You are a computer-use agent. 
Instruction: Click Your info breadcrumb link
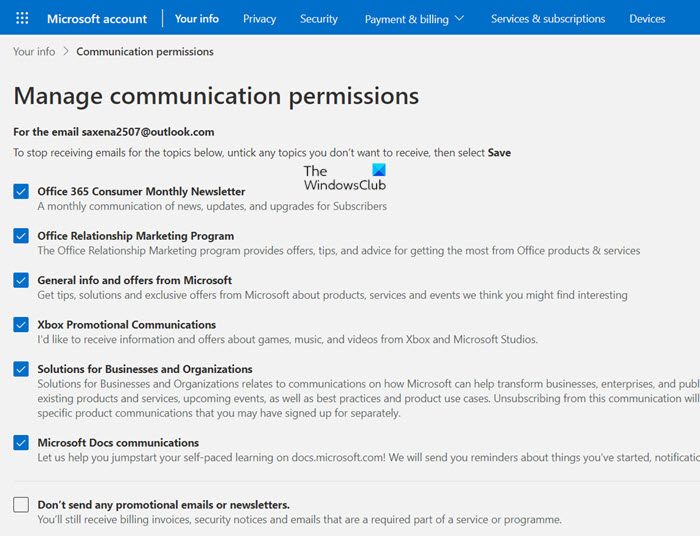pos(34,51)
